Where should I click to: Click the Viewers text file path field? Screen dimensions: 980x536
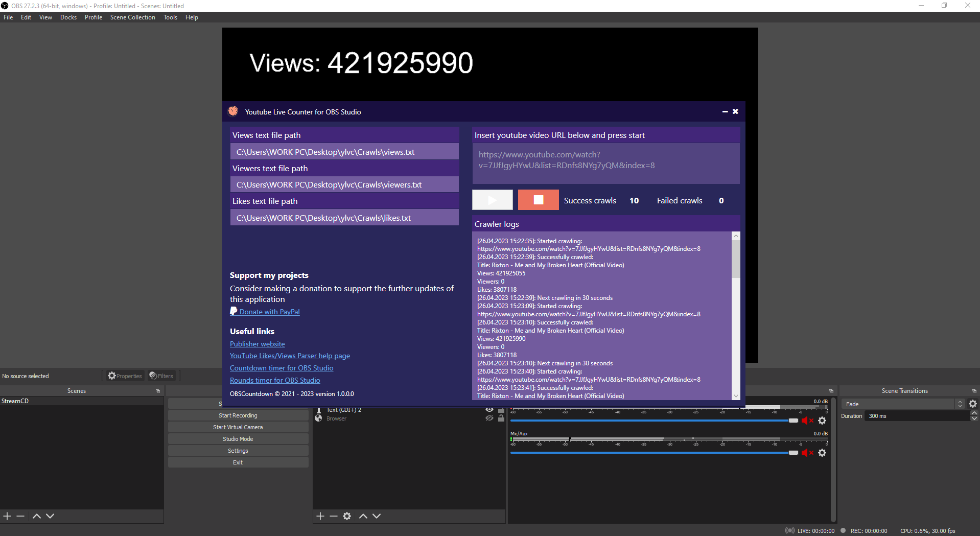tap(344, 184)
